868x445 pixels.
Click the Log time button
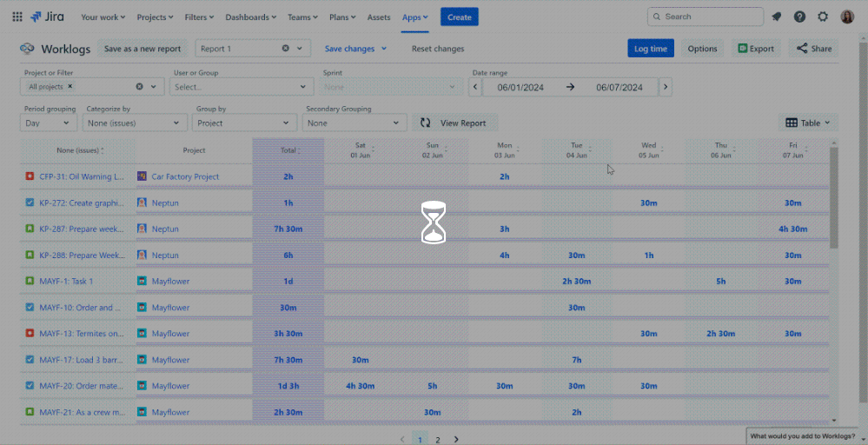[x=651, y=49]
